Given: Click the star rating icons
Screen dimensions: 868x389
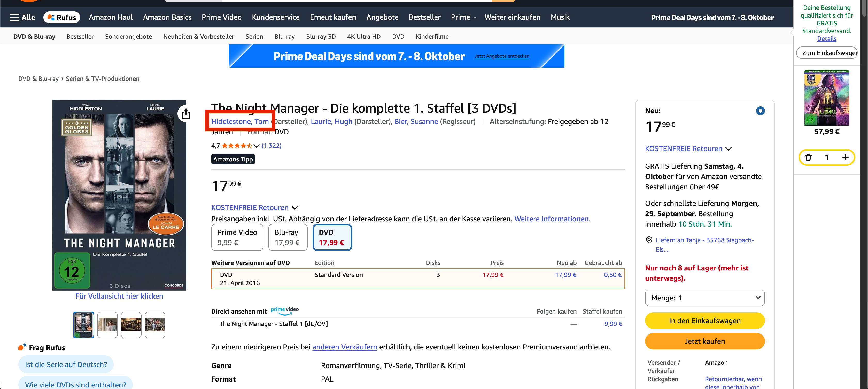Looking at the screenshot, I should coord(237,145).
